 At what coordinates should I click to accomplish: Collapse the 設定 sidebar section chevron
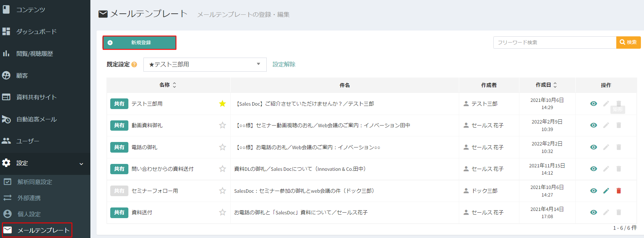81,164
